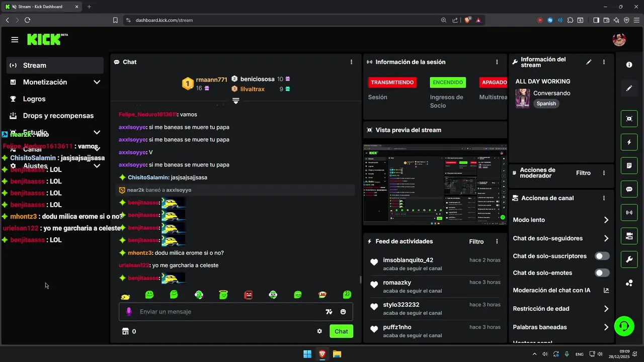This screenshot has height=362, width=644.
Task: Toggle the lightning activity widget icon in sidebar
Action: tap(629, 142)
